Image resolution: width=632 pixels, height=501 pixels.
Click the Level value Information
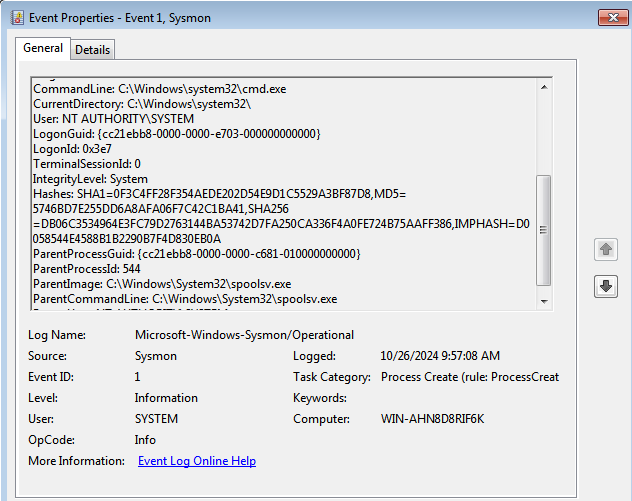click(x=166, y=398)
